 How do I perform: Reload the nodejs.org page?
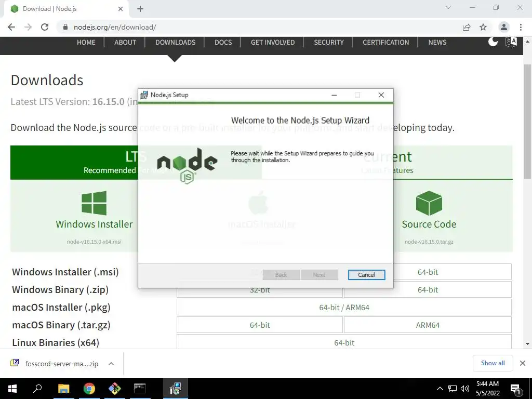click(45, 27)
